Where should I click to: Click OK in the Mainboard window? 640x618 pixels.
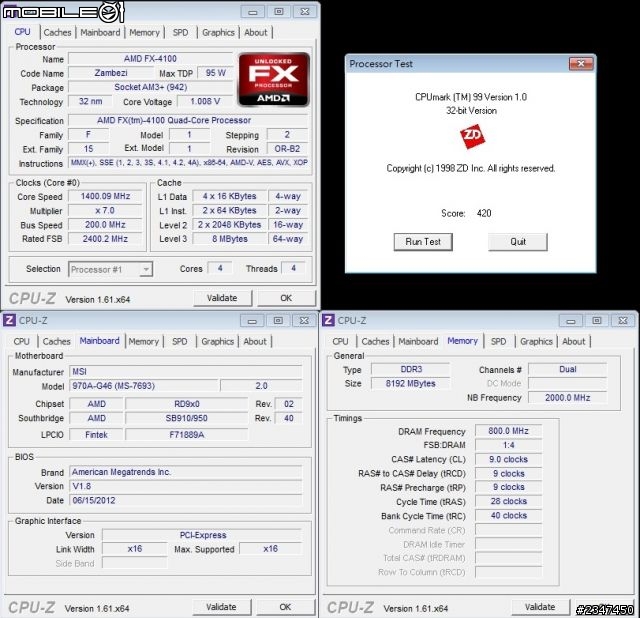tap(285, 607)
